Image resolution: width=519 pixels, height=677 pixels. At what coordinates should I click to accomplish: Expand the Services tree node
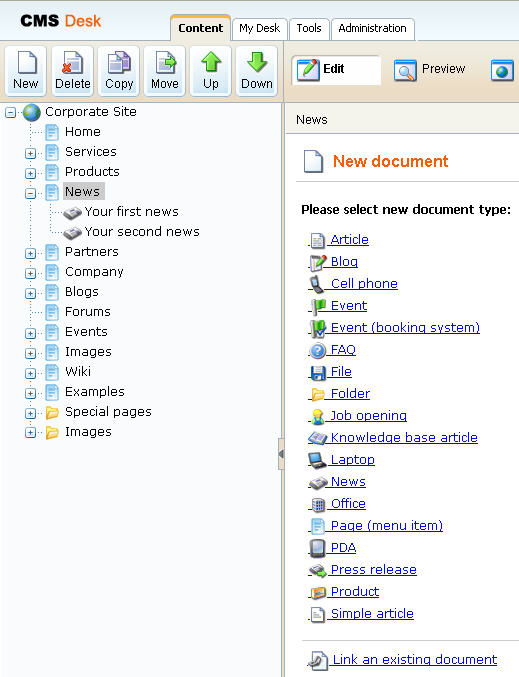click(30, 153)
